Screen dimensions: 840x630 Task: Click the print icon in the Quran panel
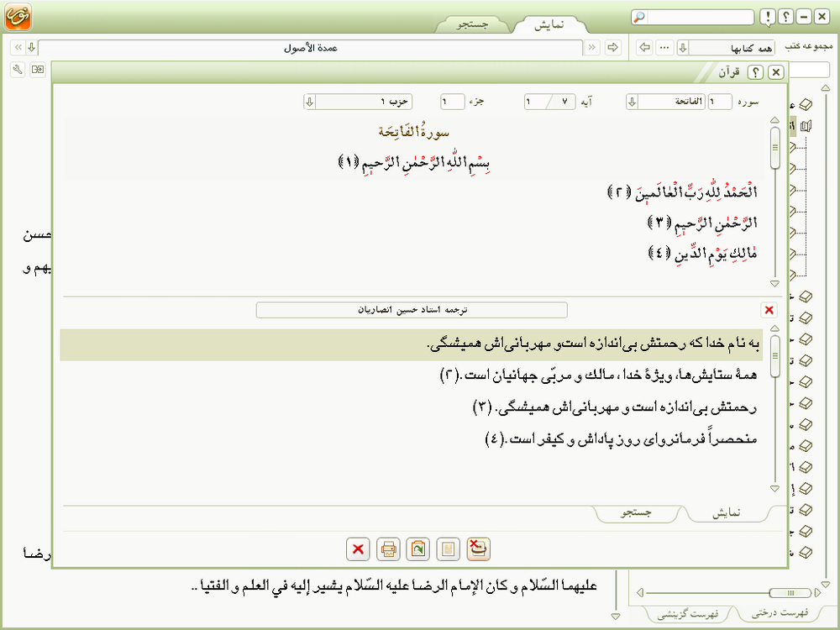[388, 549]
